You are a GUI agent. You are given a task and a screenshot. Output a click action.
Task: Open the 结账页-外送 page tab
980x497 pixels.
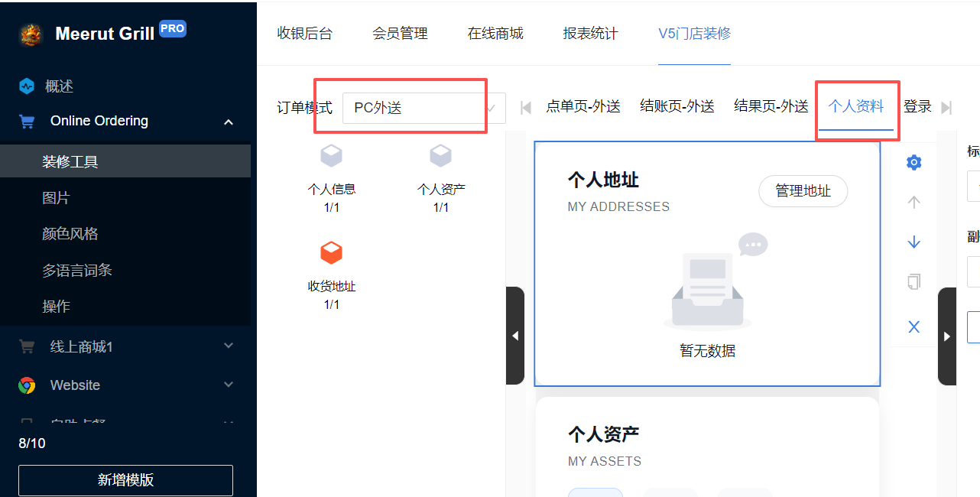(x=677, y=107)
